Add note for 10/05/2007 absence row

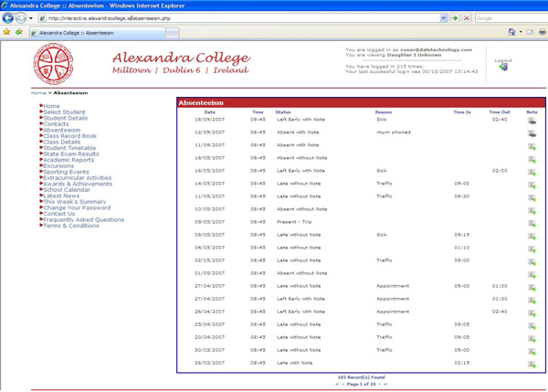coord(532,210)
